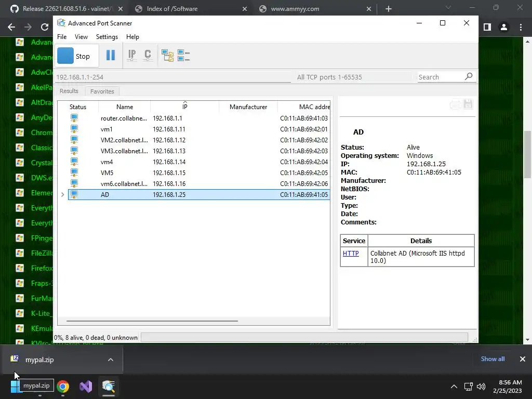The width and height of the screenshot is (532, 399).
Task: Select the router.collabne... host row
Action: click(x=199, y=118)
